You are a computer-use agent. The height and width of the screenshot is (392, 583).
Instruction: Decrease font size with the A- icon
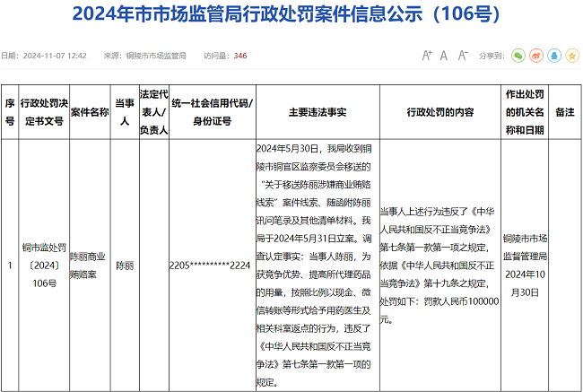coord(464,56)
